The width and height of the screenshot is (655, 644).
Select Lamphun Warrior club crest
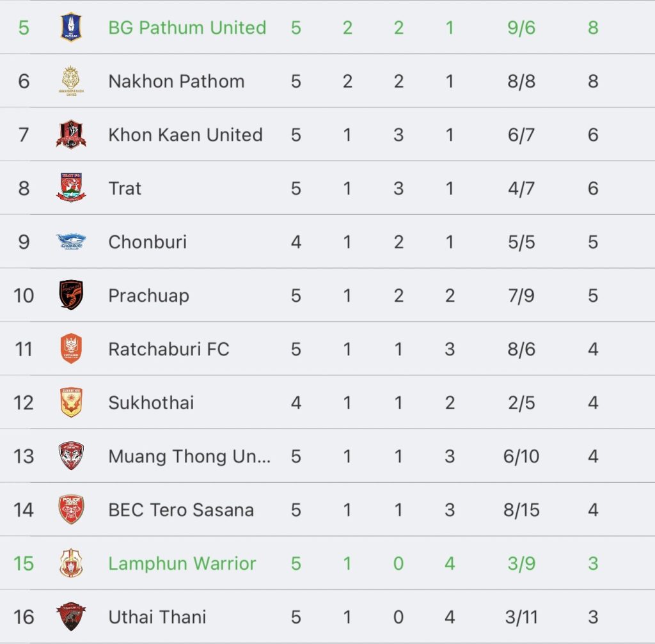tap(71, 563)
